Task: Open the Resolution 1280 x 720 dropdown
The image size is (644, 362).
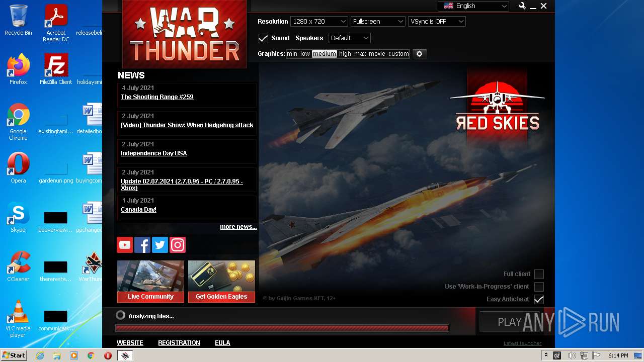Action: 319,22
